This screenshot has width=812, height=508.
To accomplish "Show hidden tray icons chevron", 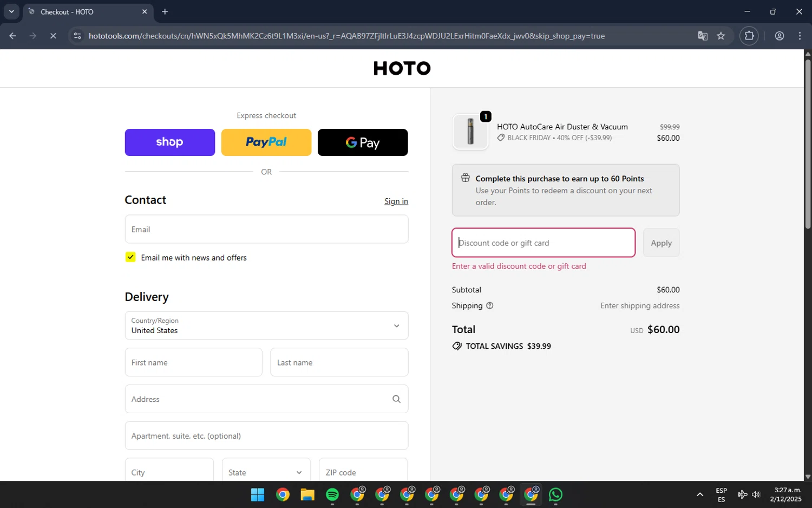I will coord(699,494).
